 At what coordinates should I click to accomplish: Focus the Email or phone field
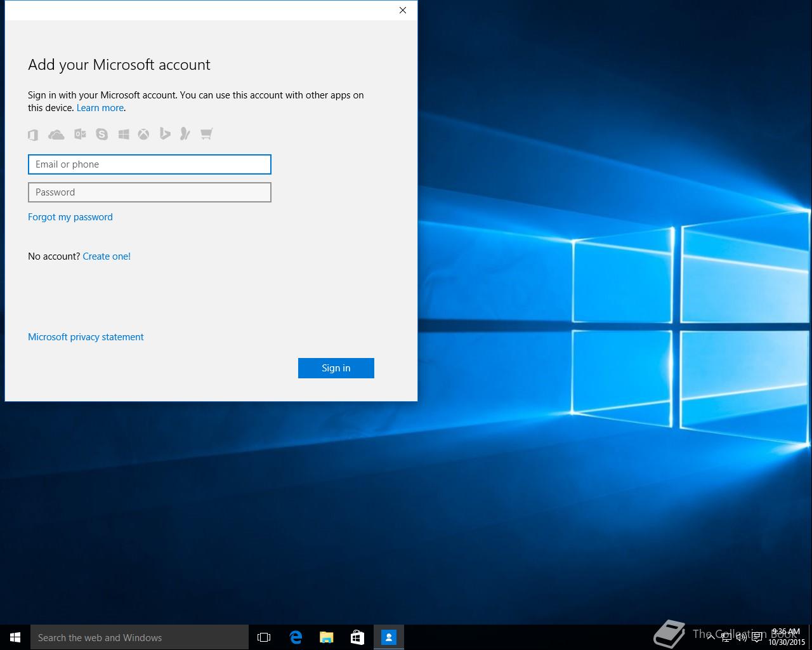(x=150, y=164)
